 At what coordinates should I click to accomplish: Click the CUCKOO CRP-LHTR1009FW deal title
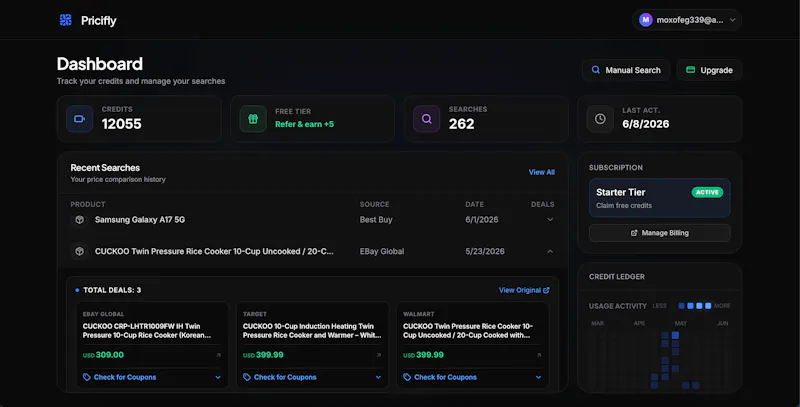[x=147, y=330]
